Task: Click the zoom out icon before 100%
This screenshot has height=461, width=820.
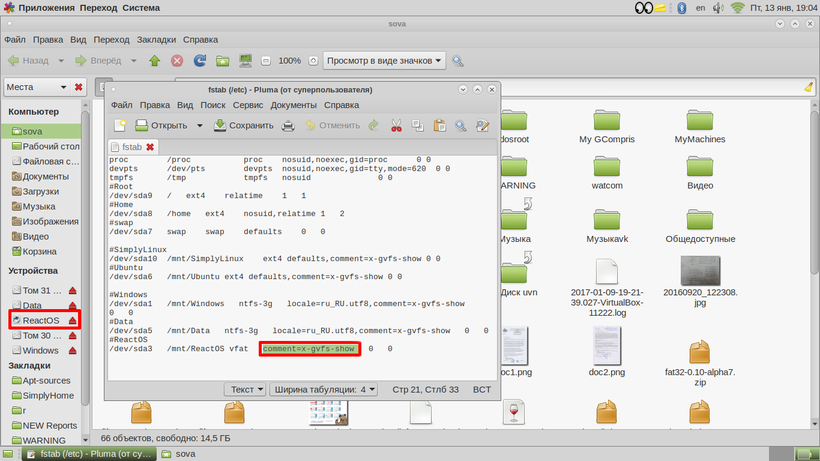Action: point(266,61)
